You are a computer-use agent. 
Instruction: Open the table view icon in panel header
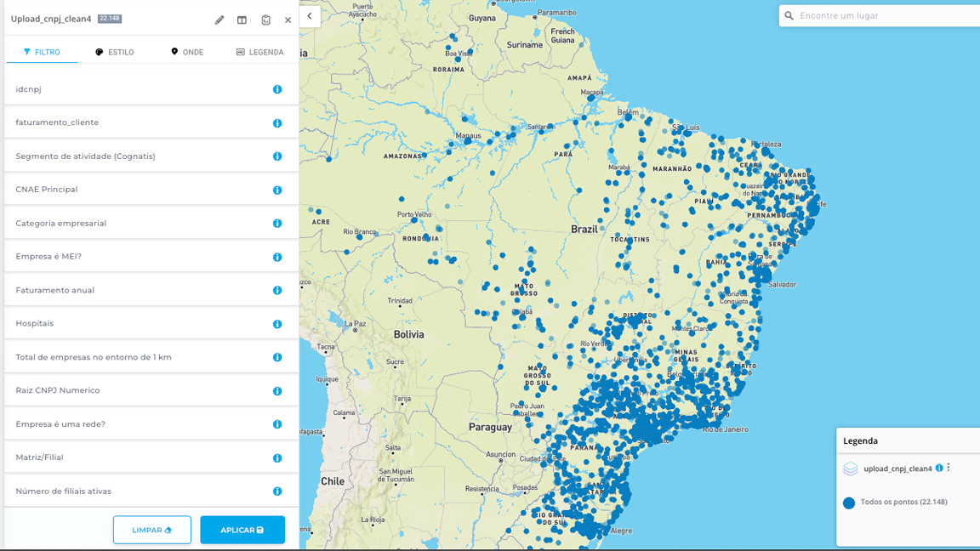(x=242, y=20)
